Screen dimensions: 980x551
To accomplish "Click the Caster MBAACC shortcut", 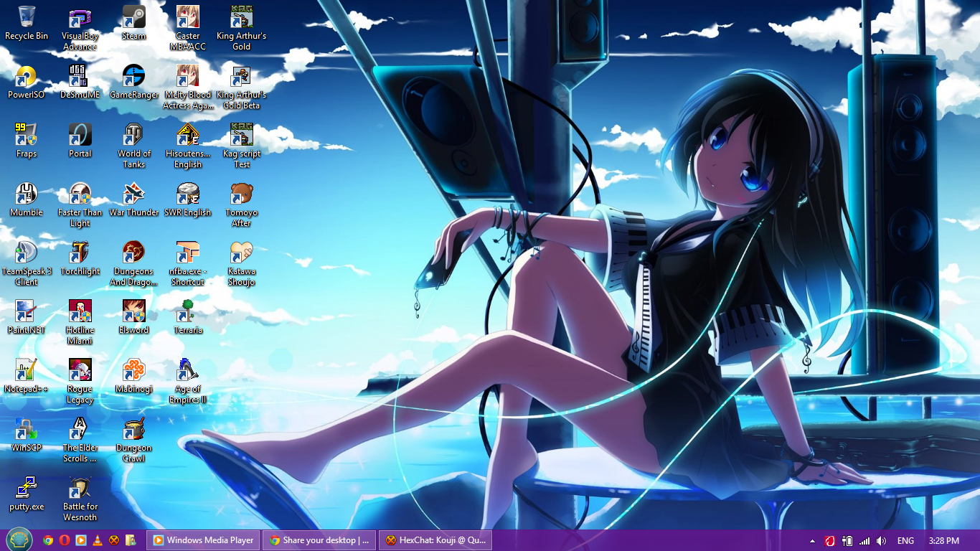I will coord(187,27).
